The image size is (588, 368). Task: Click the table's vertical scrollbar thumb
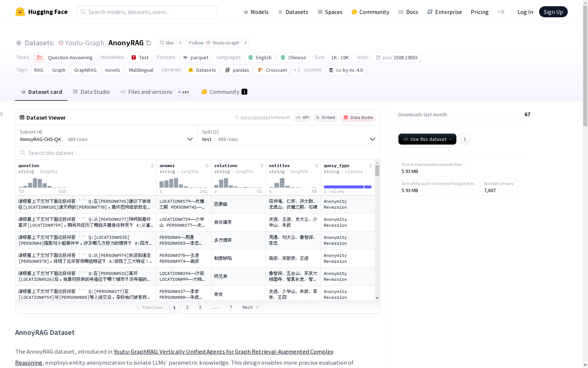pos(377,171)
